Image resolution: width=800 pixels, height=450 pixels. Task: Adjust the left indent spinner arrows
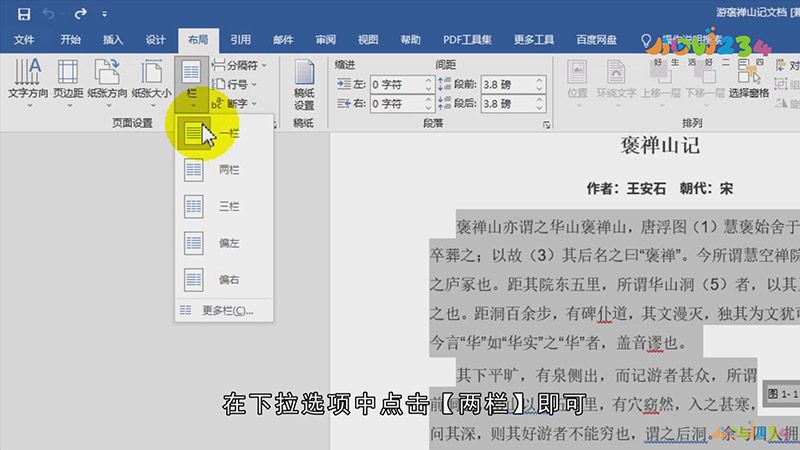[x=429, y=84]
